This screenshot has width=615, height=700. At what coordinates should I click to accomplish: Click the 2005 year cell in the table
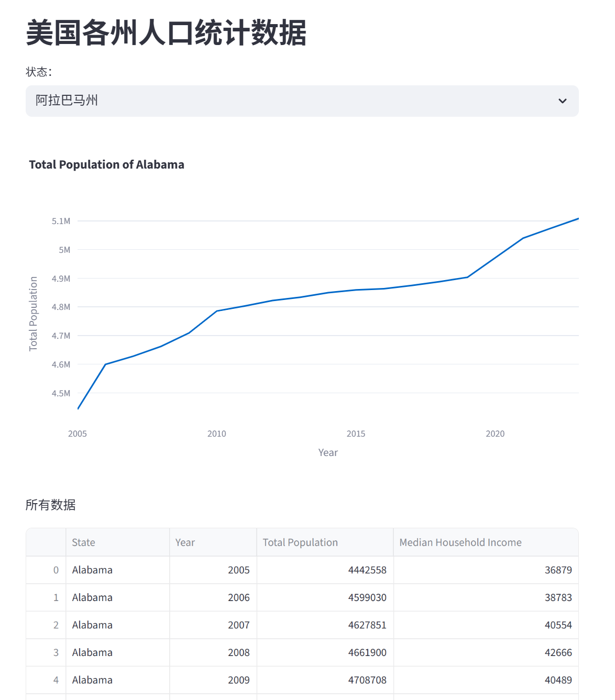point(240,570)
